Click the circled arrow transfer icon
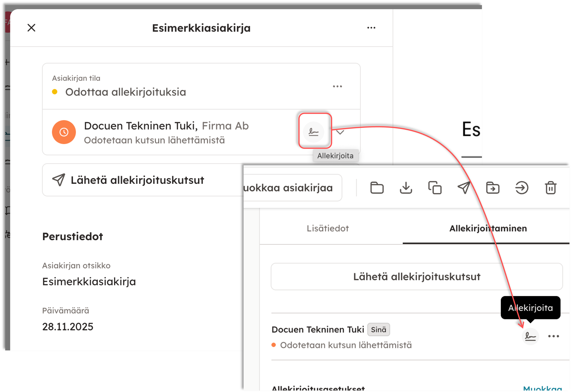 pyautogui.click(x=522, y=188)
